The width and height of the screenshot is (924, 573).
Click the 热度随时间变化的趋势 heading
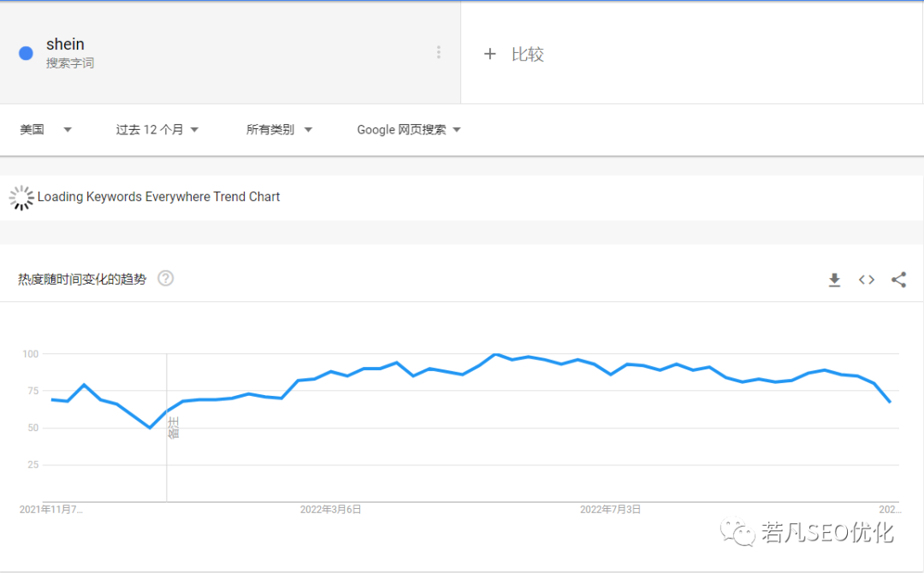click(82, 279)
